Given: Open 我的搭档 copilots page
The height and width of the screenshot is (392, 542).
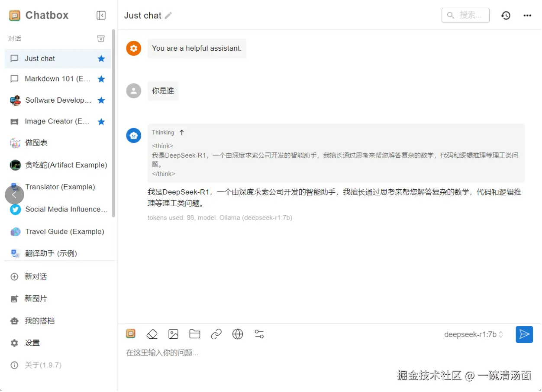Looking at the screenshot, I should click(x=58, y=321).
